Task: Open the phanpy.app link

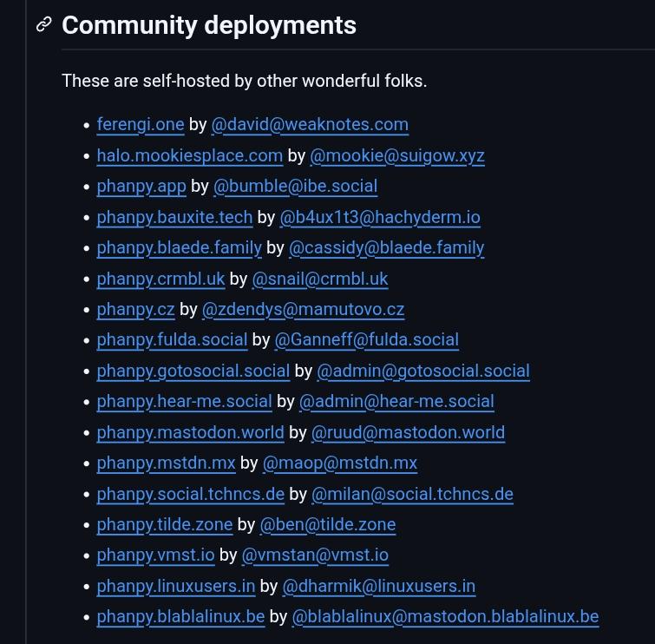Action: tap(141, 186)
